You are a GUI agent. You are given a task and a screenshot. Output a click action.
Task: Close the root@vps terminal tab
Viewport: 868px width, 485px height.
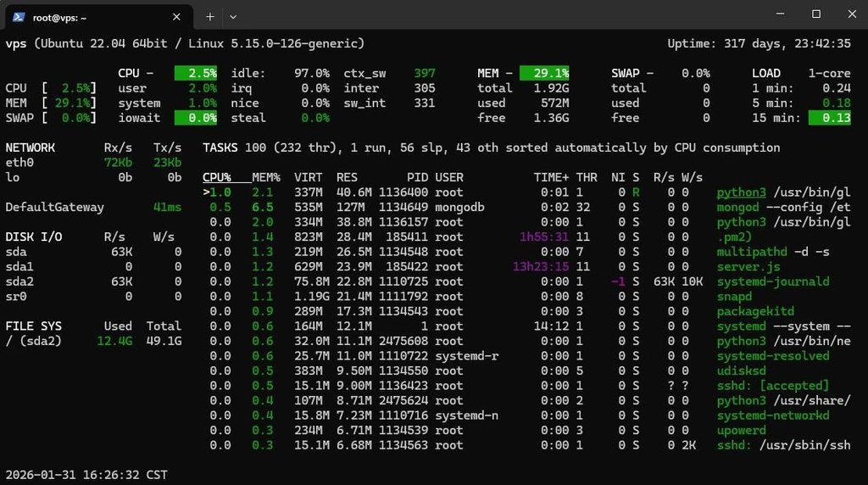pos(176,17)
